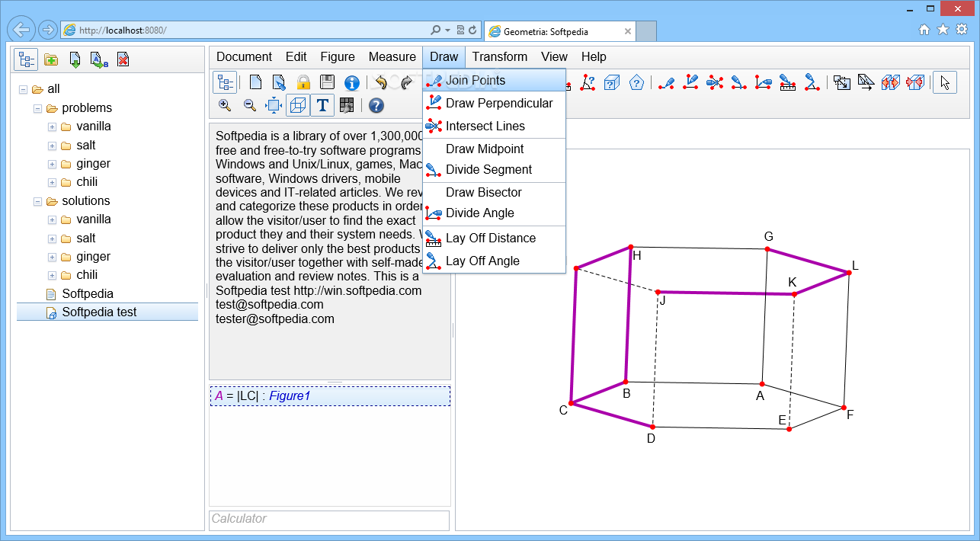
Task: Save with the floppy disk icon
Action: (327, 82)
